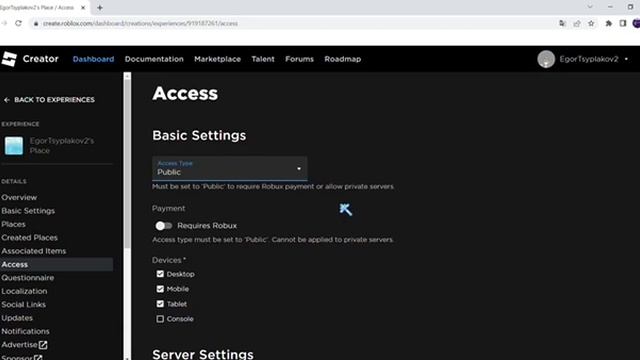Select Access in the sidebar
This screenshot has height=360, width=640.
(x=56, y=264)
